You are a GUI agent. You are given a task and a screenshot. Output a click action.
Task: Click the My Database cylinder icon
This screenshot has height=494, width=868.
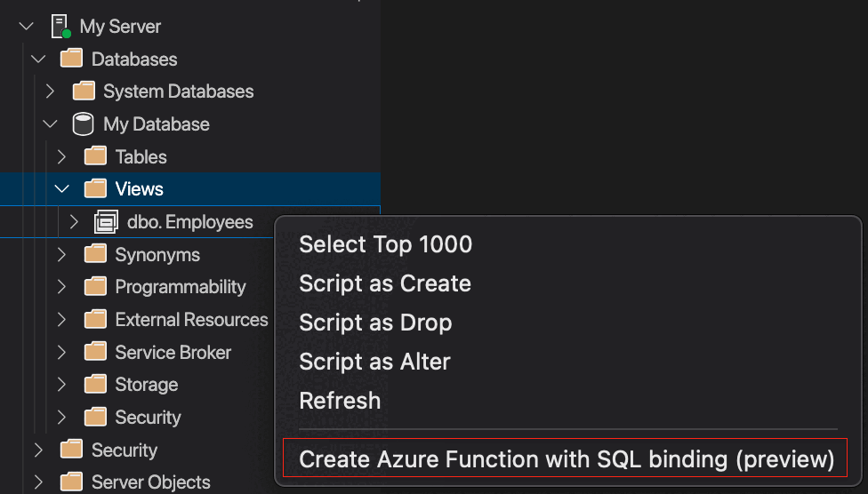tap(83, 124)
